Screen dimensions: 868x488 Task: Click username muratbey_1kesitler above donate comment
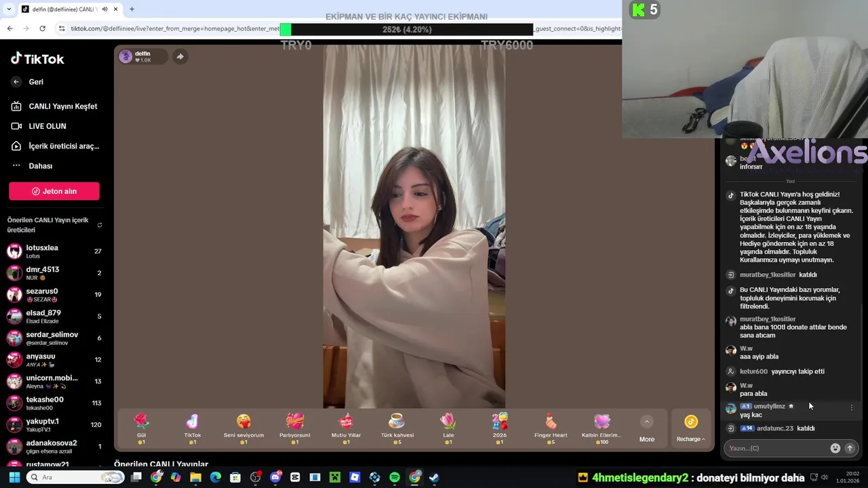click(768, 319)
